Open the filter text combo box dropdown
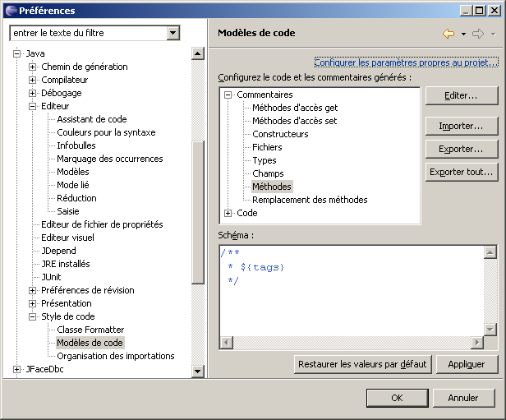 click(x=172, y=33)
